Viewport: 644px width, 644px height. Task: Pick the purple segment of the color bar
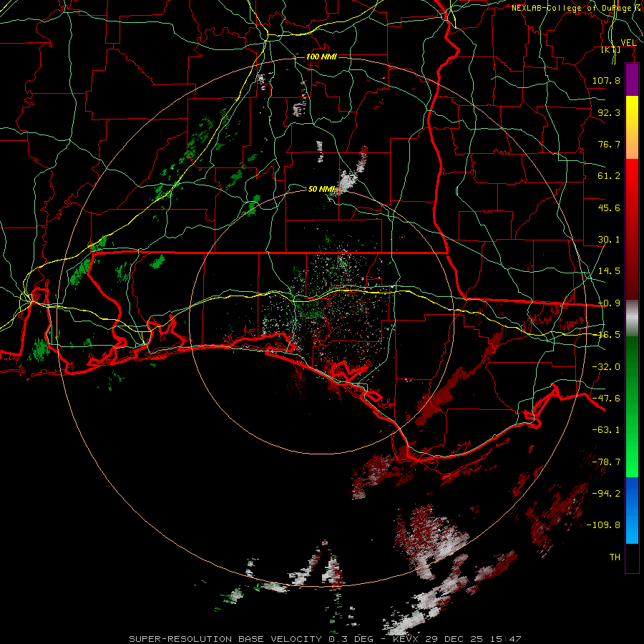coord(632,79)
